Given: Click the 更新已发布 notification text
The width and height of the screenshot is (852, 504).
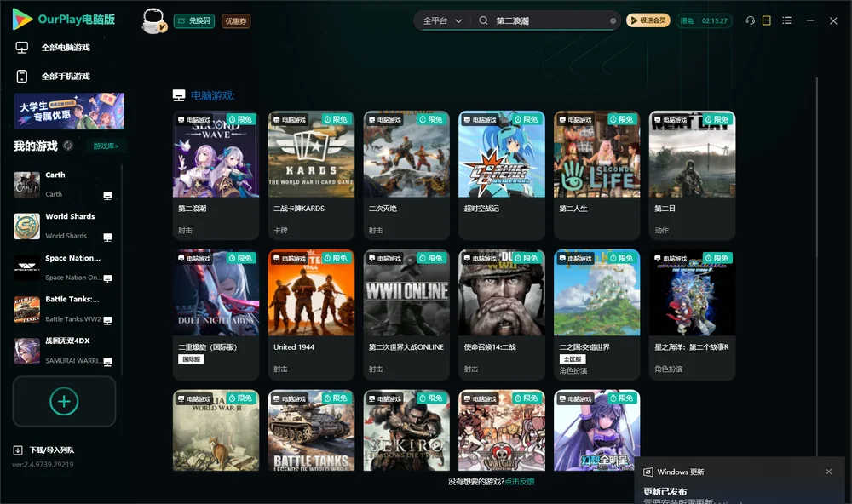Looking at the screenshot, I should [665, 491].
